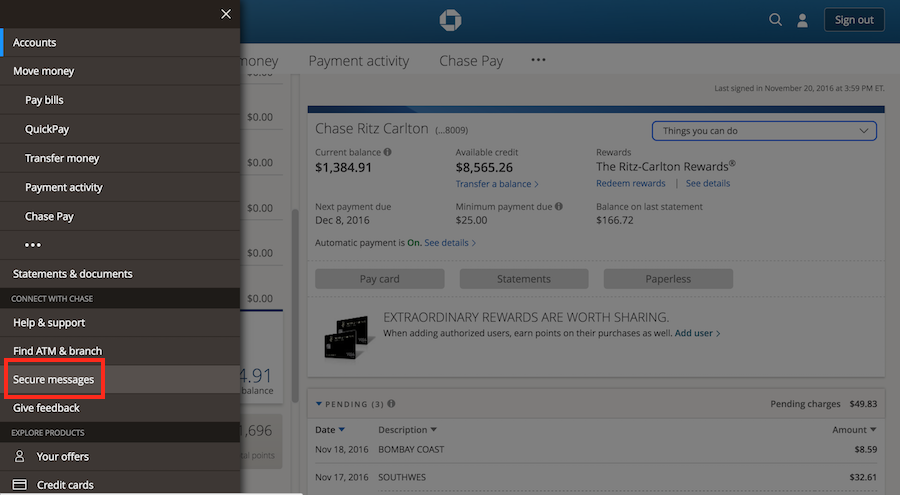This screenshot has height=495, width=900.
Task: Click the automatic payment See details link
Action: 450,242
